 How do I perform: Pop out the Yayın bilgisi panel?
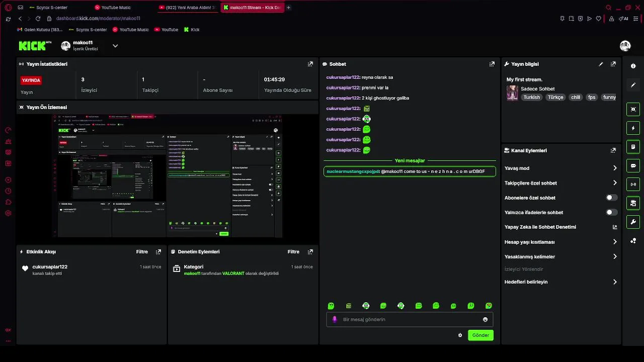point(613,64)
